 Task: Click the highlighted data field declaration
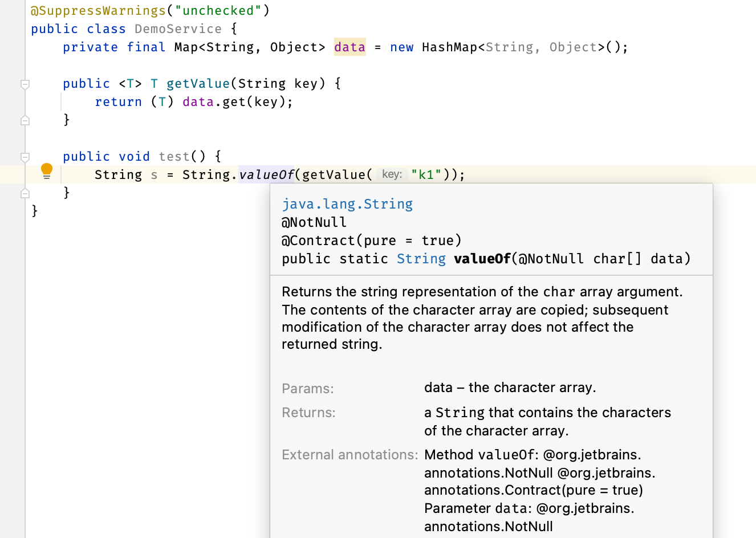point(349,47)
